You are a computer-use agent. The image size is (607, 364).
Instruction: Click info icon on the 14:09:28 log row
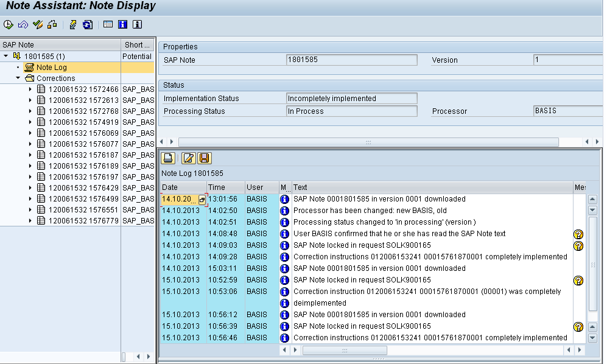pyautogui.click(x=284, y=257)
